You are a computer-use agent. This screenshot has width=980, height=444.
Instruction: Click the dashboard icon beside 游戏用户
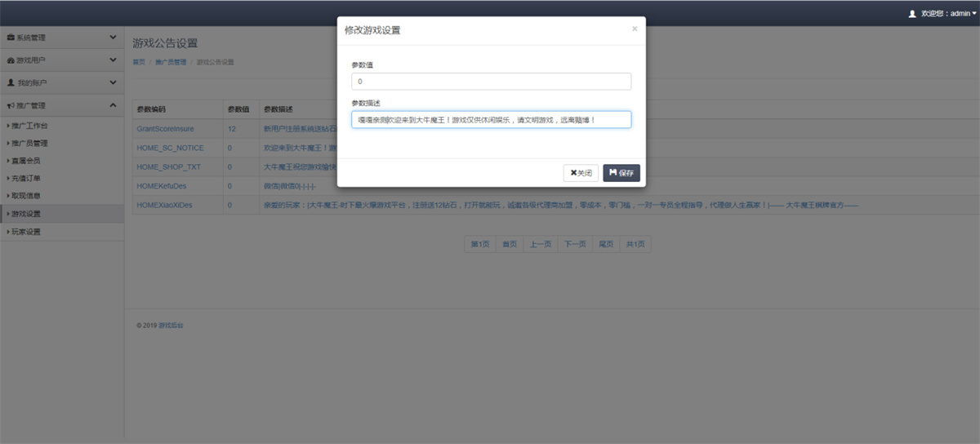pos(11,60)
